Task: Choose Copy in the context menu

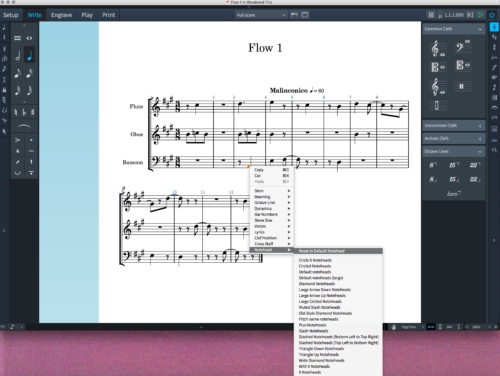Action: pyautogui.click(x=272, y=170)
